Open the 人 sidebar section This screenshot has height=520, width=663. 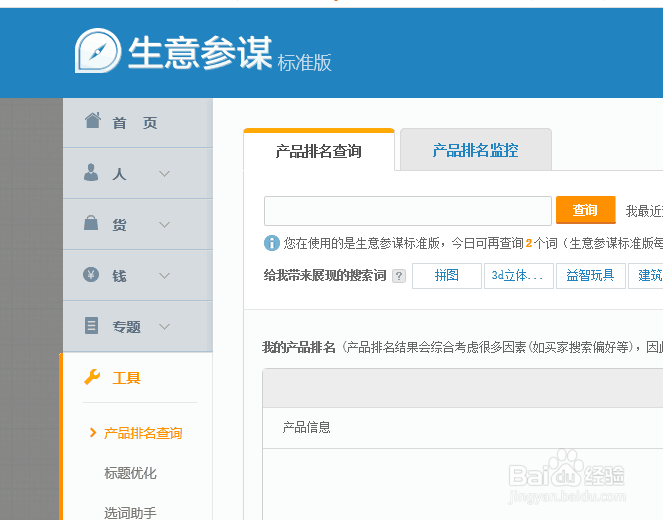pos(138,173)
